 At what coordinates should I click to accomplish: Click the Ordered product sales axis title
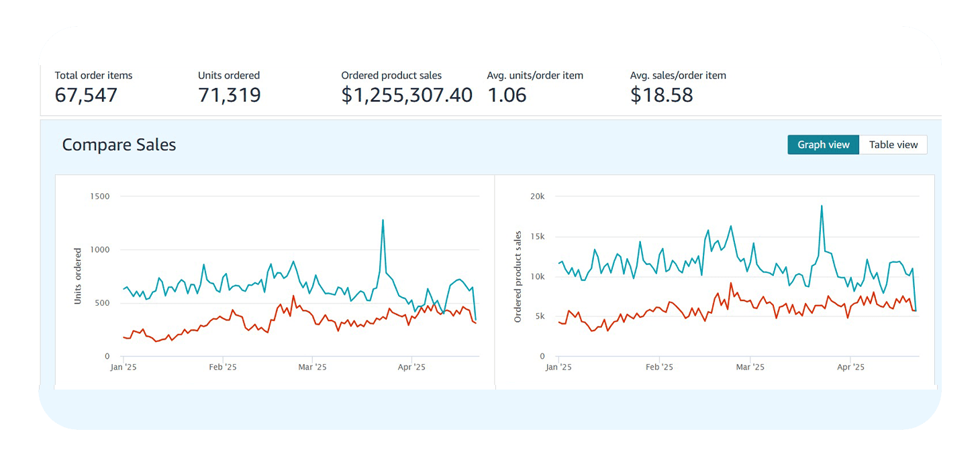[x=517, y=277]
